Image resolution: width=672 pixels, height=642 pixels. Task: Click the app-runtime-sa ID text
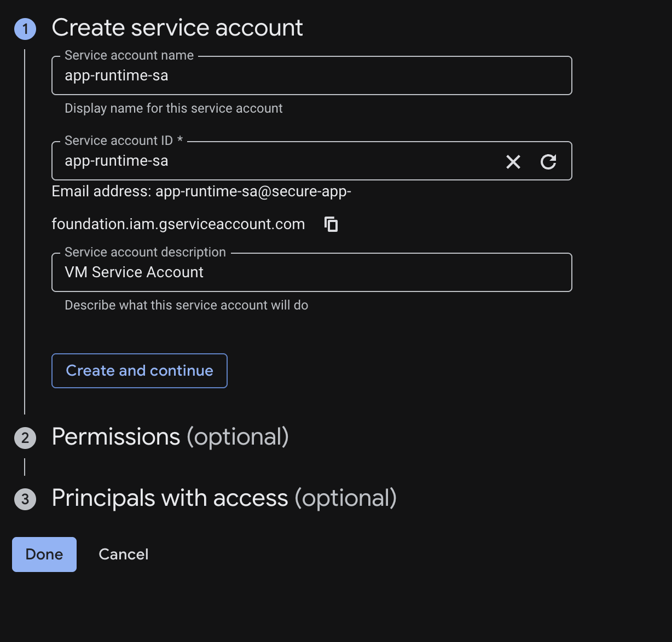click(116, 160)
